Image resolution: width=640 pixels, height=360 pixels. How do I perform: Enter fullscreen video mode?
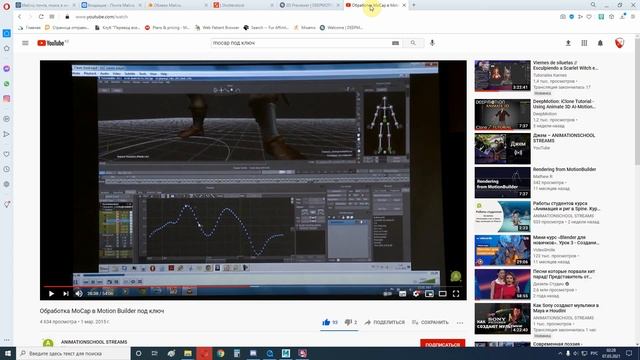[456, 293]
